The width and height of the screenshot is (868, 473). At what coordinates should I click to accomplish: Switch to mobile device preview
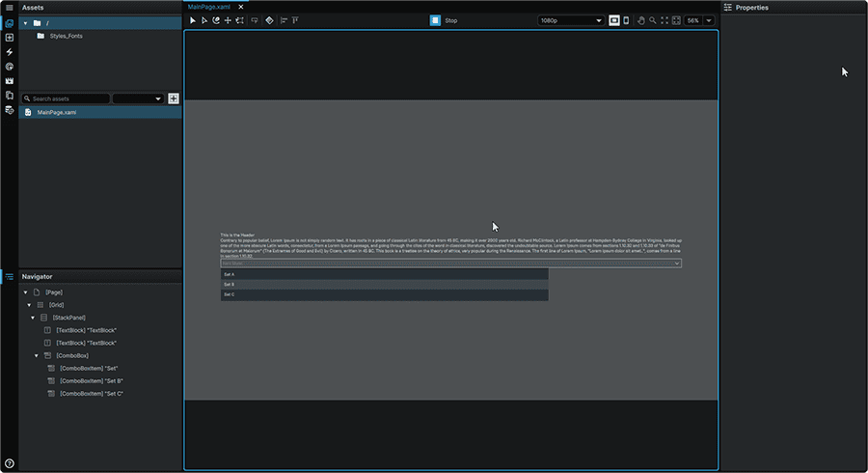point(626,20)
